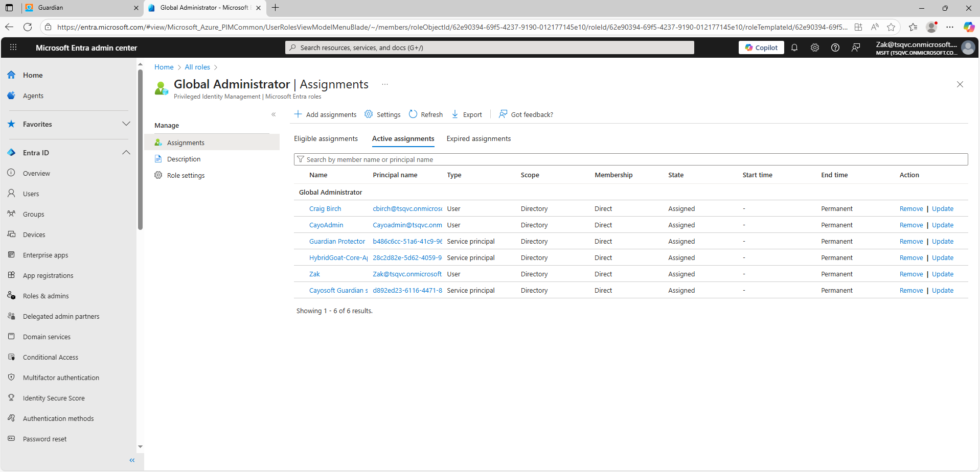Click the Copilot button in header

click(x=761, y=48)
